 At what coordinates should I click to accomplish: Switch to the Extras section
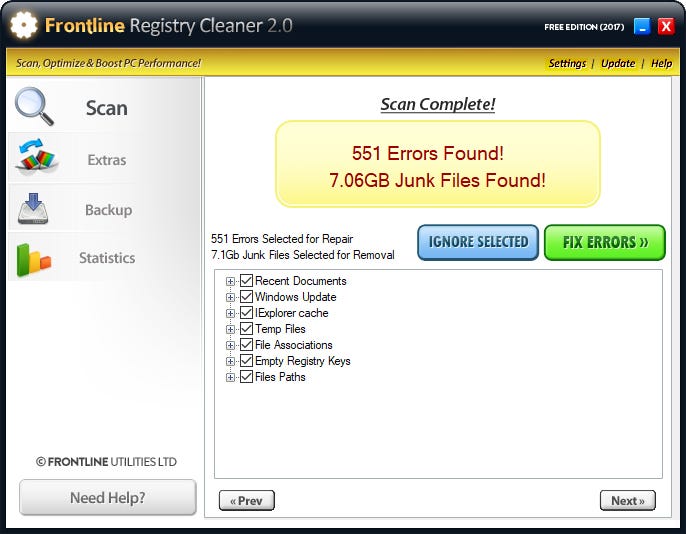click(107, 160)
